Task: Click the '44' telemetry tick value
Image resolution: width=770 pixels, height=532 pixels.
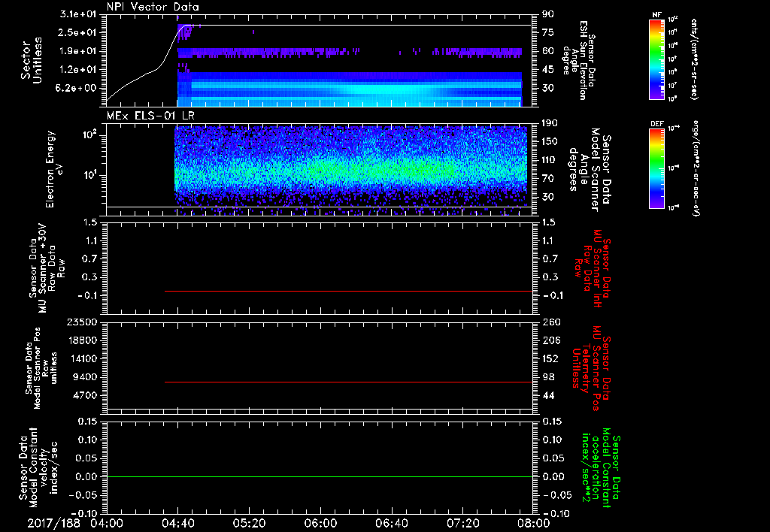Action: pos(548,395)
